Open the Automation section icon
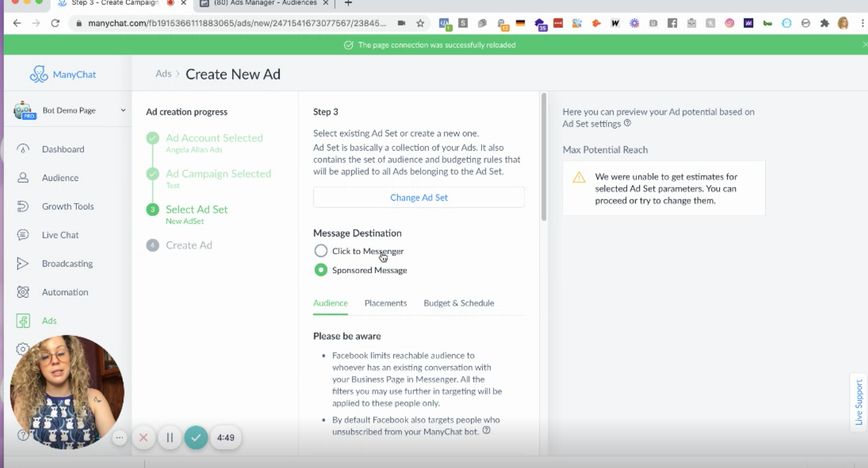The width and height of the screenshot is (868, 468). coord(23,292)
